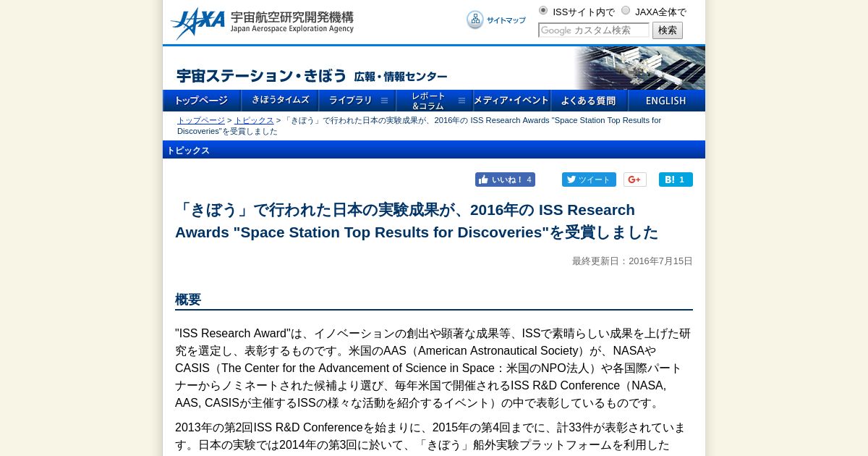Image resolution: width=868 pixels, height=456 pixels.
Task: Select the JAXA全体で radio button
Action: tap(626, 11)
